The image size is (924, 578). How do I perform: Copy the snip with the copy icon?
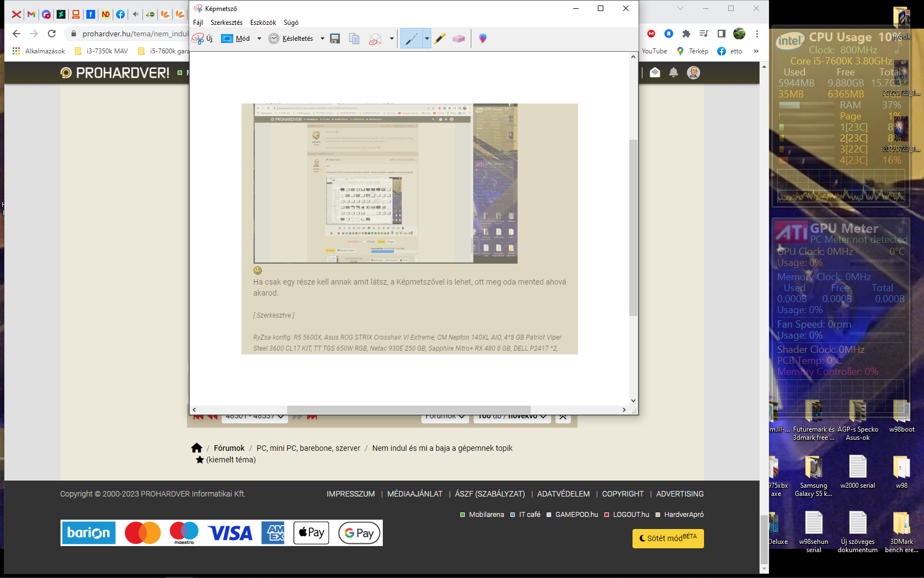355,39
